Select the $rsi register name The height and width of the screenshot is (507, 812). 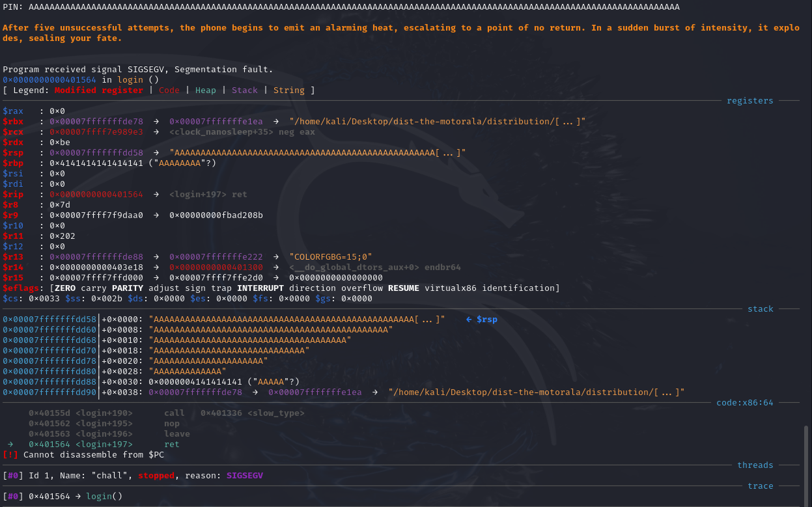(13, 174)
